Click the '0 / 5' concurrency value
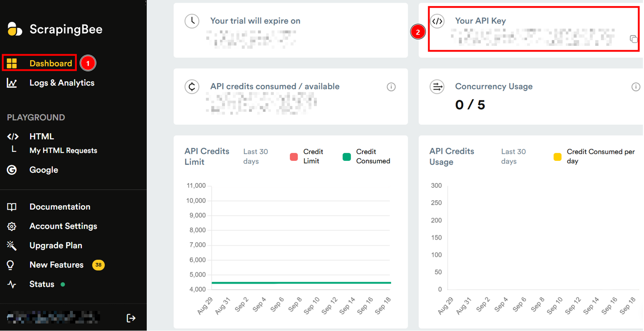Viewport: 644px width, 331px height. tap(470, 105)
